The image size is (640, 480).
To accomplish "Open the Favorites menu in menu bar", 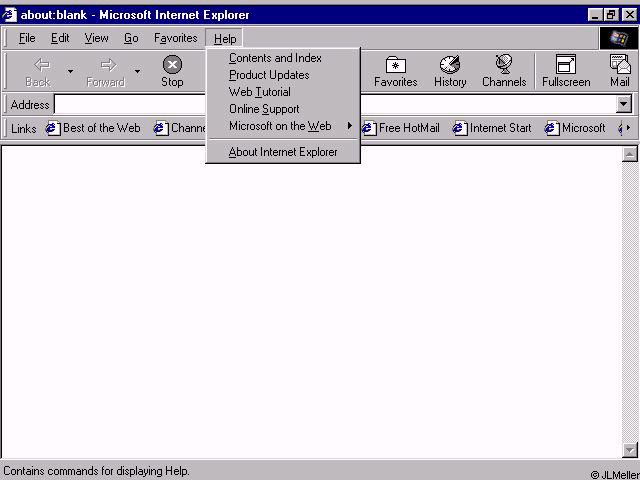I will point(176,38).
